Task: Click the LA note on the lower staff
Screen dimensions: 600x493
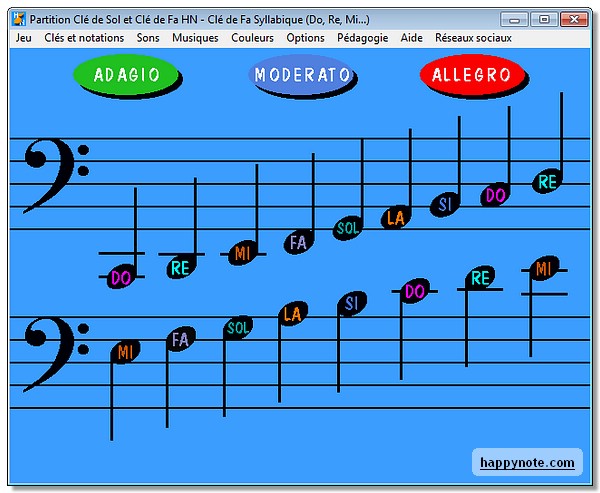Action: (293, 314)
